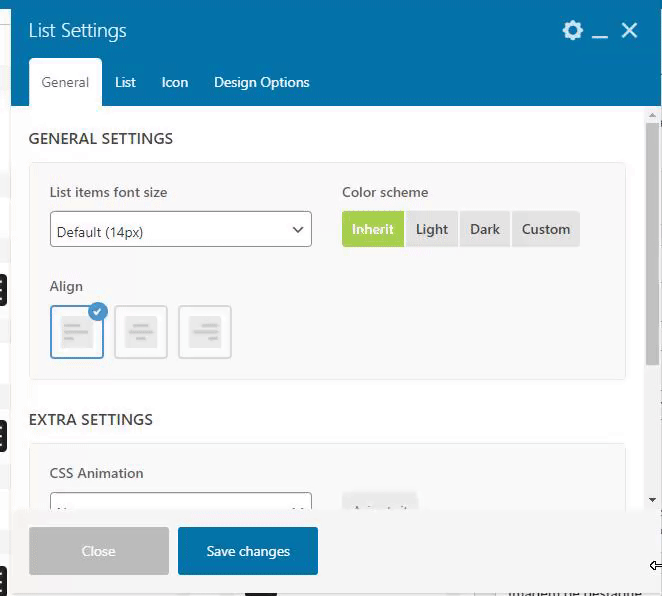
Task: Select the right align icon
Action: click(x=205, y=332)
